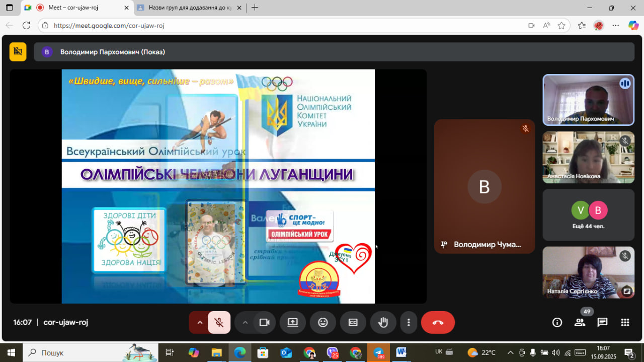Screen dimensions: 644x362
Task: Select Анастасія Новікова video tile
Action: coord(588,157)
